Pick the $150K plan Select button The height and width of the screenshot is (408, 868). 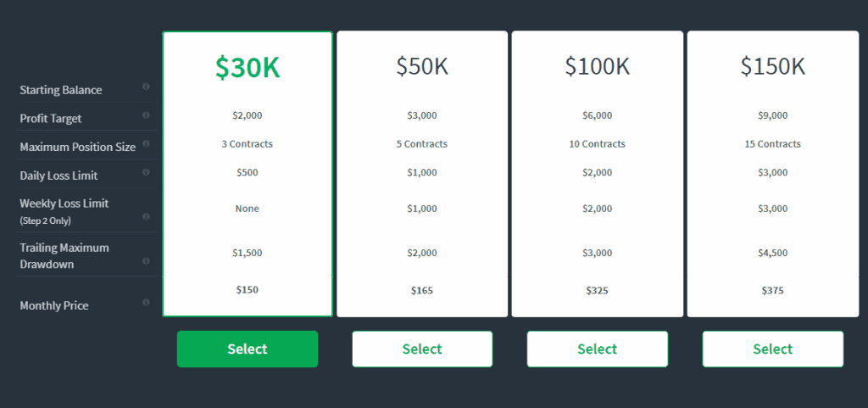tap(772, 349)
